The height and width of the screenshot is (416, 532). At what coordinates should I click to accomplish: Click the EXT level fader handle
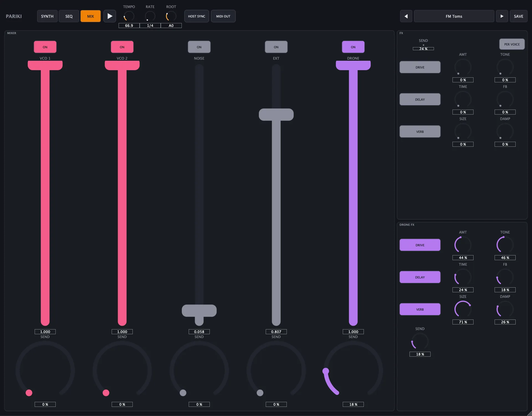coord(276,115)
